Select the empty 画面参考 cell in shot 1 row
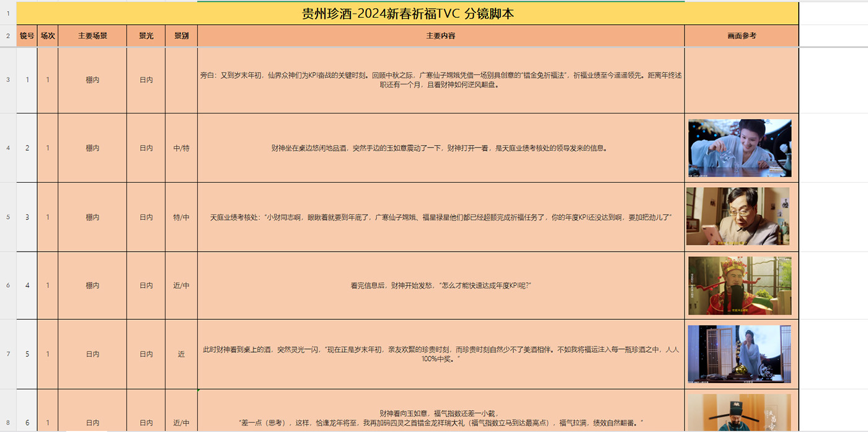This screenshot has width=868, height=432. [742, 80]
